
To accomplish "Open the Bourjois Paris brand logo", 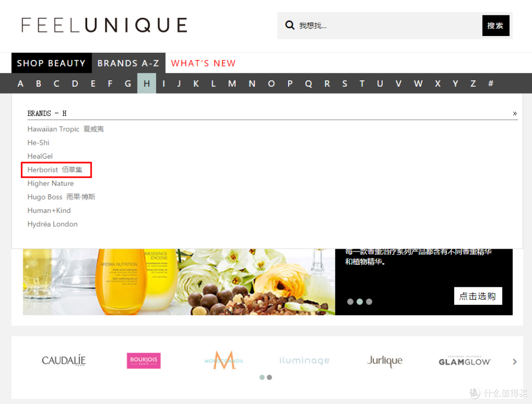I will point(143,361).
